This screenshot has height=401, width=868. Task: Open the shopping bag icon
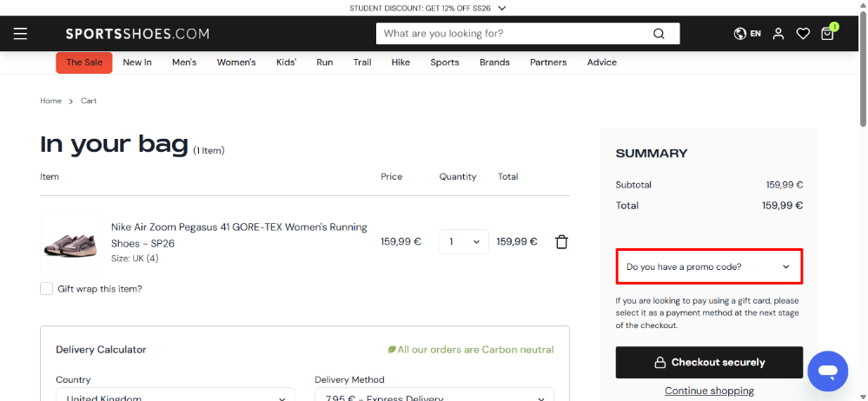tap(827, 33)
